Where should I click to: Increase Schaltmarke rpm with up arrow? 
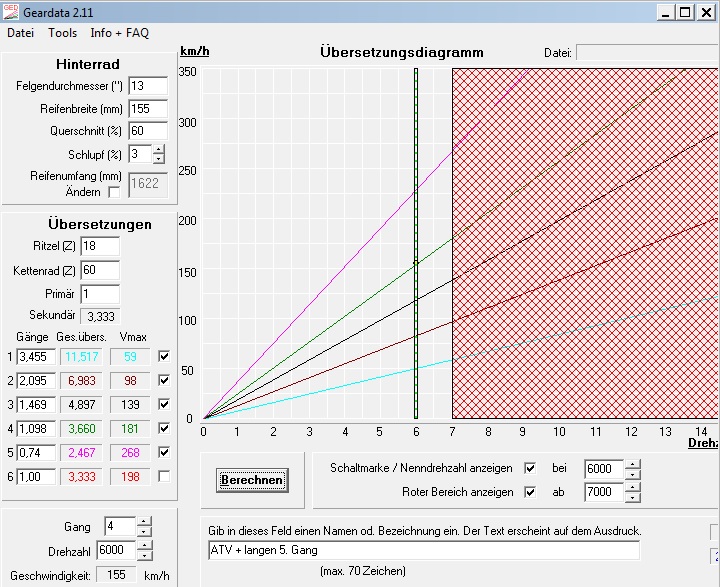[632, 463]
